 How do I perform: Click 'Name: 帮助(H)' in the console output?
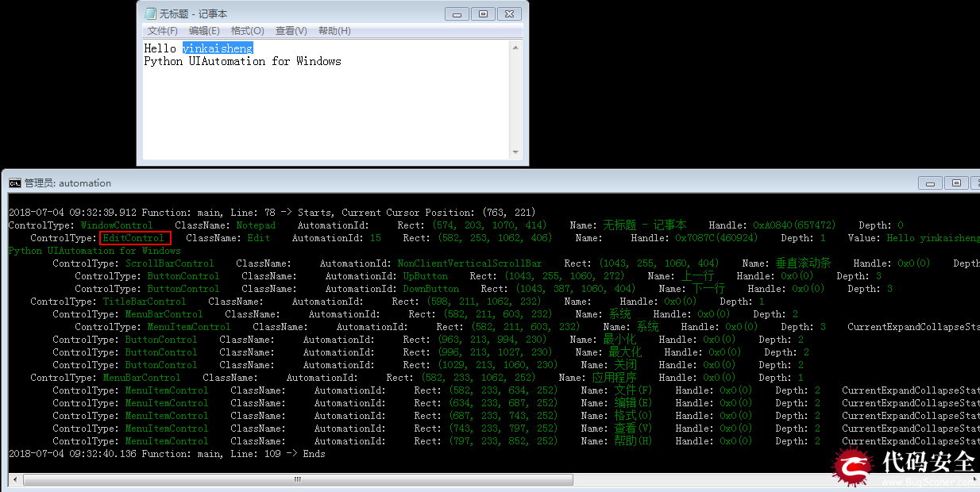pyautogui.click(x=616, y=441)
